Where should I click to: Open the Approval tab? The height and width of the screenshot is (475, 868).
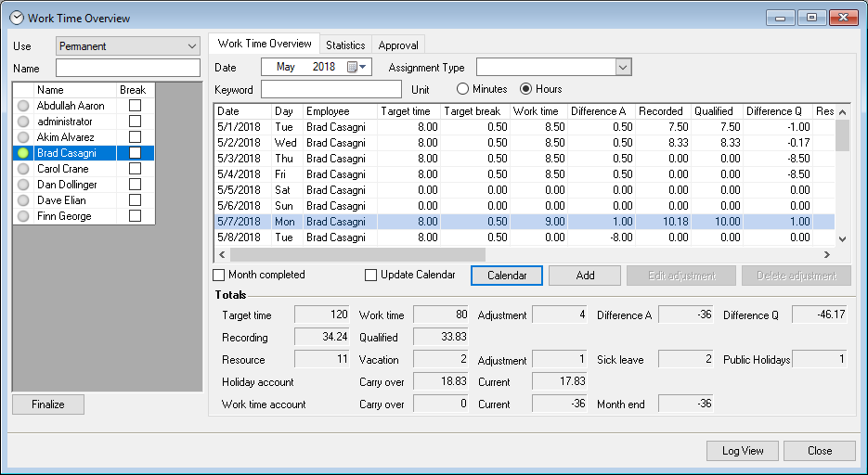tap(399, 45)
